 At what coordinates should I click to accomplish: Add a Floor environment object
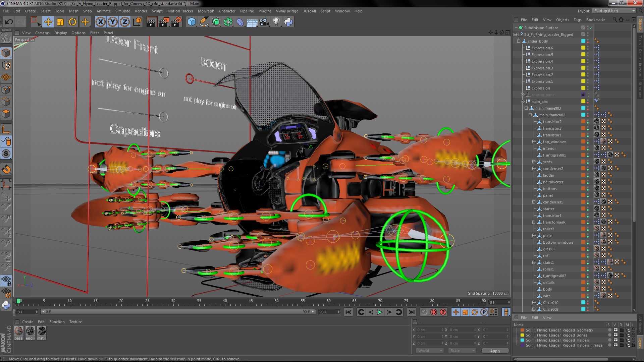click(252, 22)
